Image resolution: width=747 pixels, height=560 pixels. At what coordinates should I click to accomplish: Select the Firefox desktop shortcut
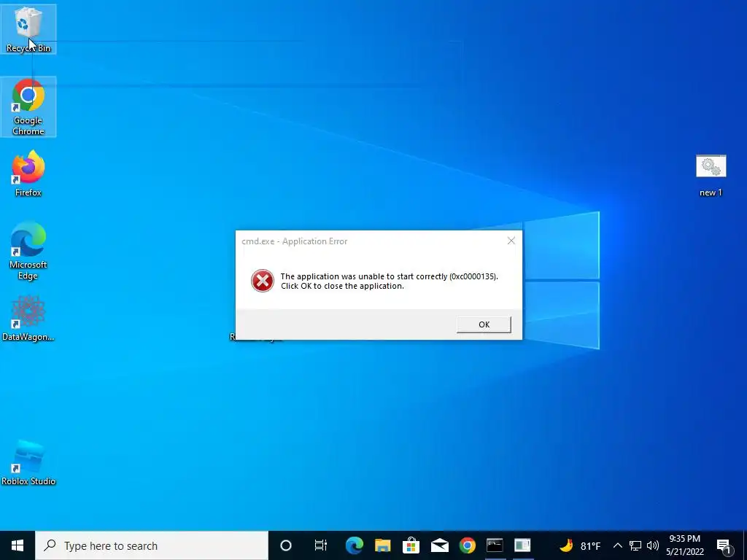click(28, 174)
